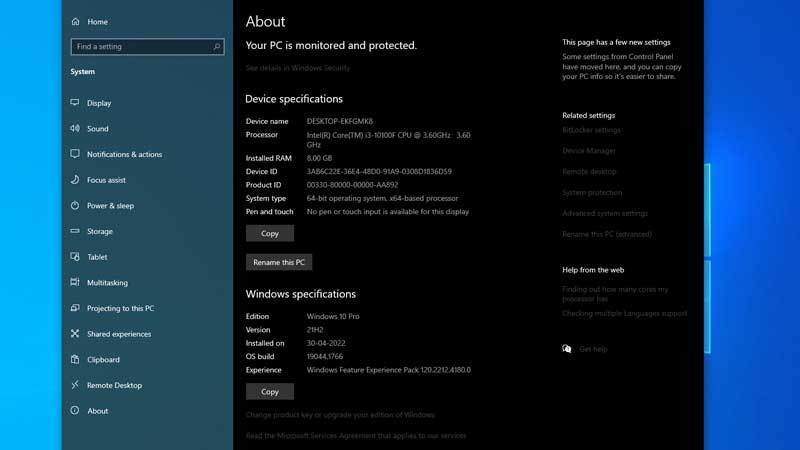Select About in the sidebar

point(97,411)
